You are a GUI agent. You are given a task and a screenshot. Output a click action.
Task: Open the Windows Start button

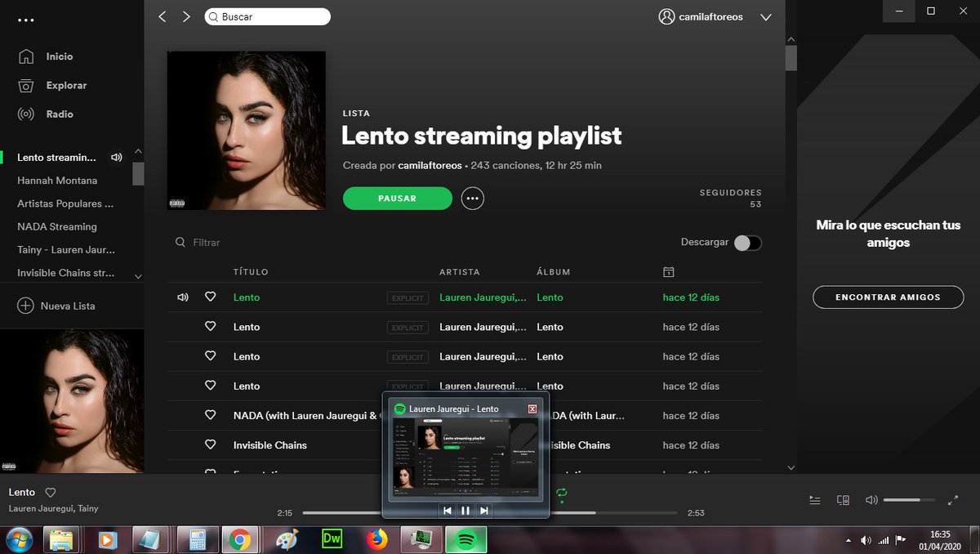18,539
